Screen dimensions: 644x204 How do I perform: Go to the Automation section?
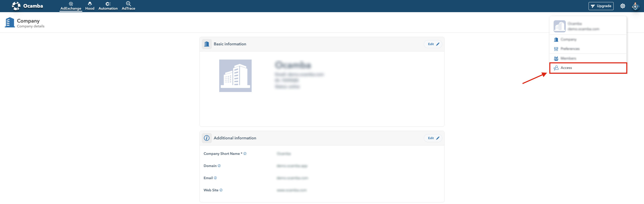tap(108, 6)
